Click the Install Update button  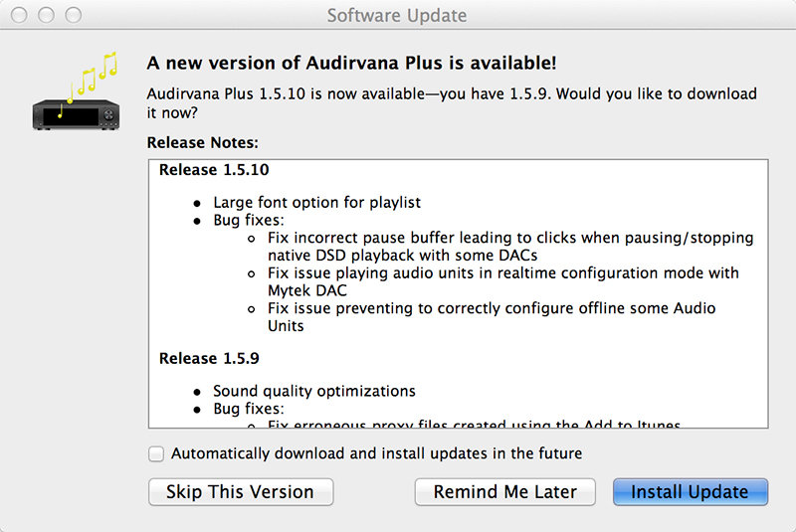pos(690,492)
